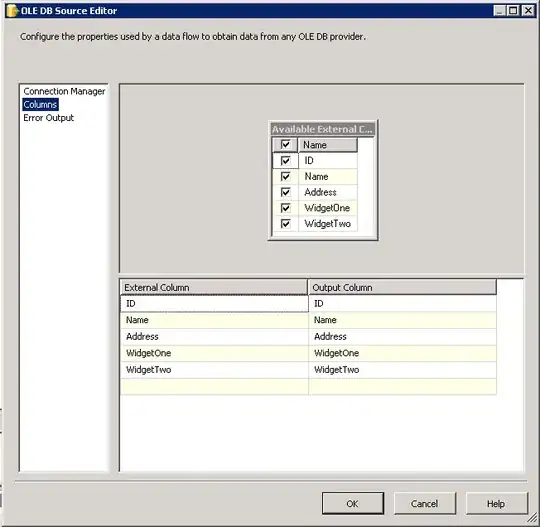Toggle the WidgetOne column checkbox
This screenshot has height=527, width=540.
coord(285,208)
